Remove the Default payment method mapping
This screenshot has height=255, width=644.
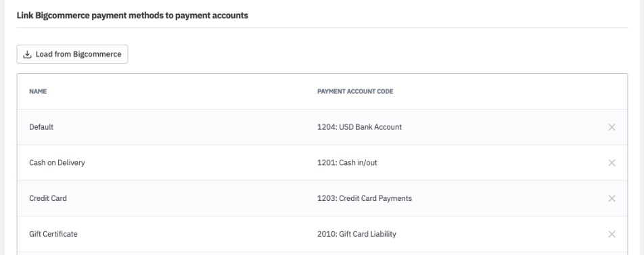(612, 127)
